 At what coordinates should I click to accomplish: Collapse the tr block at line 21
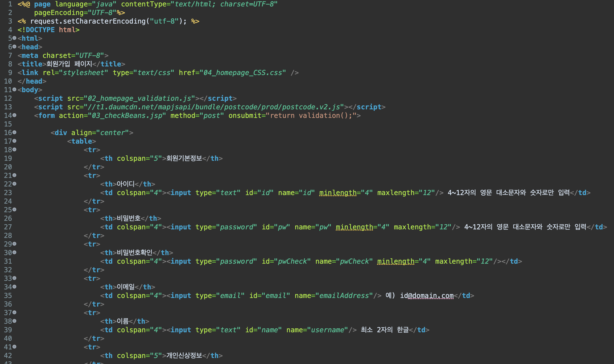14,175
